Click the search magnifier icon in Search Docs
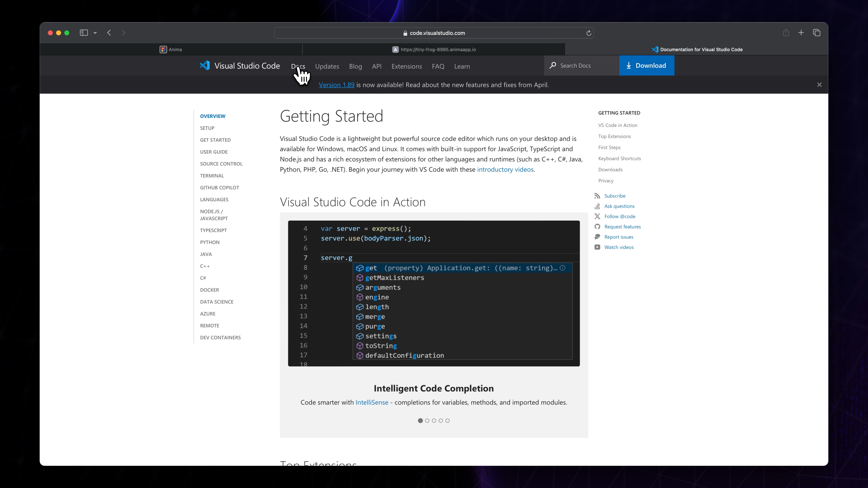The height and width of the screenshot is (488, 868). (553, 65)
